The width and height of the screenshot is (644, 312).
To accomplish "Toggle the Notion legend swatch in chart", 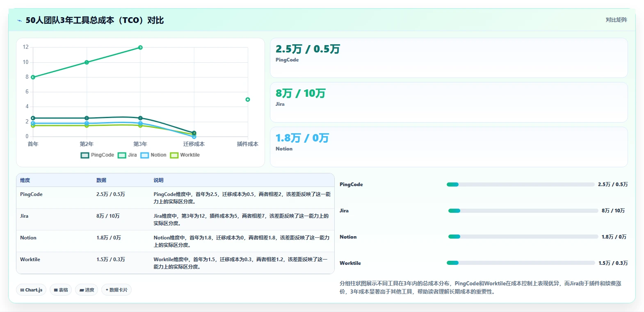I will click(x=144, y=155).
